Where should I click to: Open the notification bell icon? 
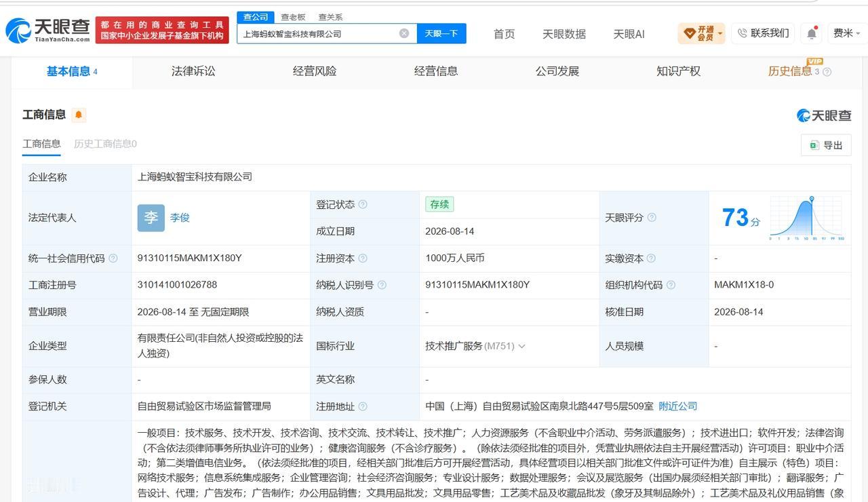pyautogui.click(x=812, y=33)
